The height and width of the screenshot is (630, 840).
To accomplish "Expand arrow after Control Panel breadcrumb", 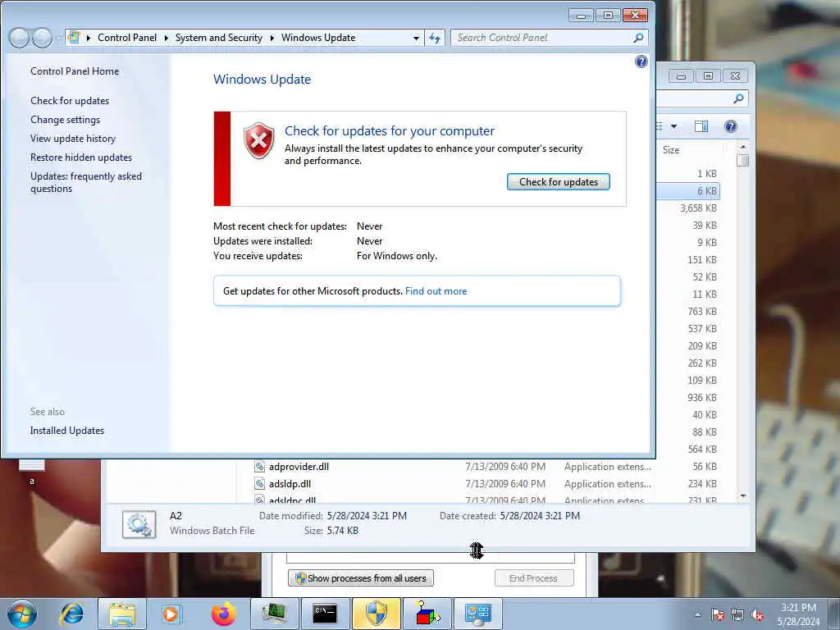I will point(166,38).
